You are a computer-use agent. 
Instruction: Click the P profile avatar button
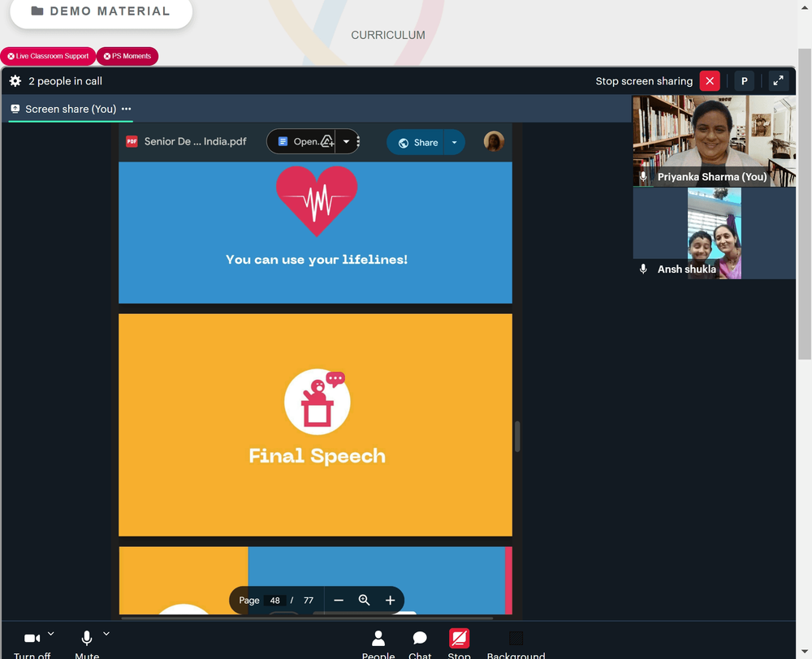click(744, 81)
